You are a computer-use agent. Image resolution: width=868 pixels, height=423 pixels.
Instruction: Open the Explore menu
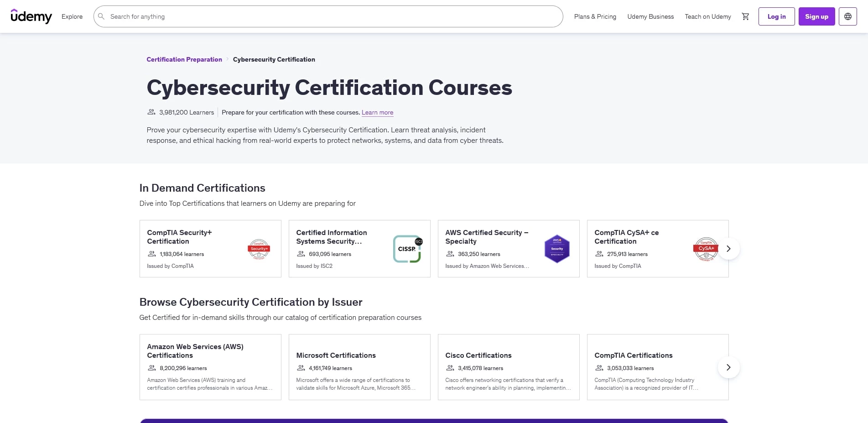point(72,16)
